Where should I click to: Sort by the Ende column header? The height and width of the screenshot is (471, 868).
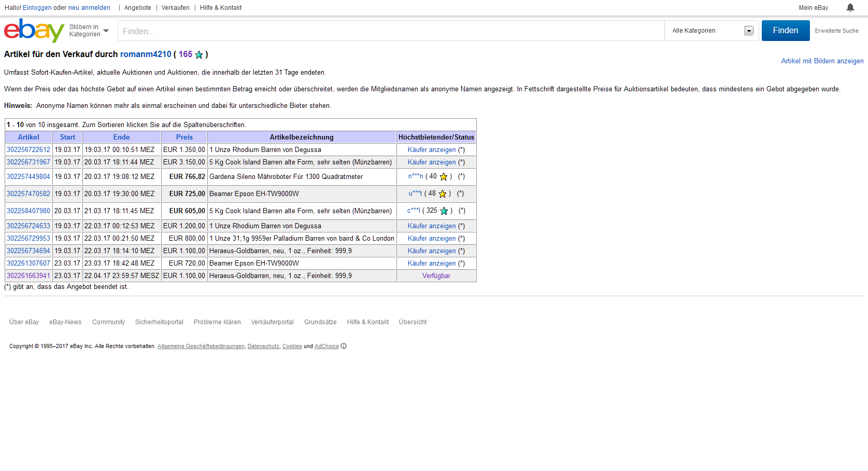click(x=122, y=137)
